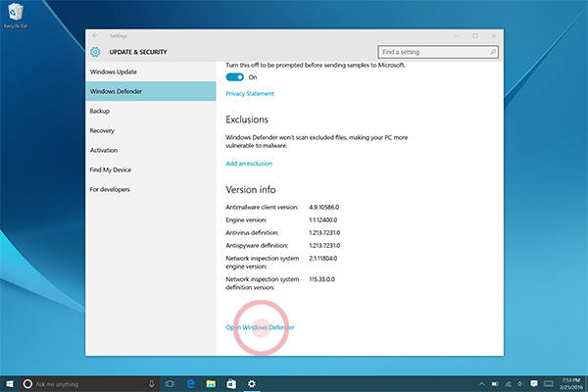Select Windows Defender in the sidebar
Image resolution: width=588 pixels, height=392 pixels.
[151, 91]
